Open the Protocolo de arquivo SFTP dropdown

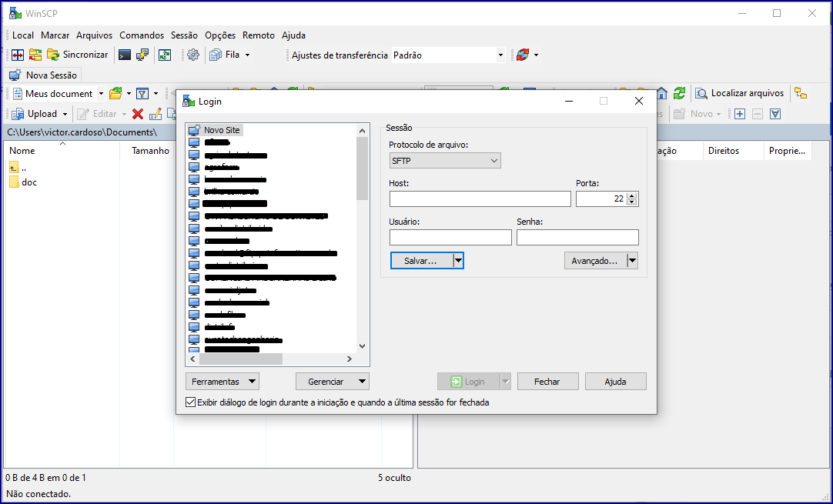(x=445, y=160)
